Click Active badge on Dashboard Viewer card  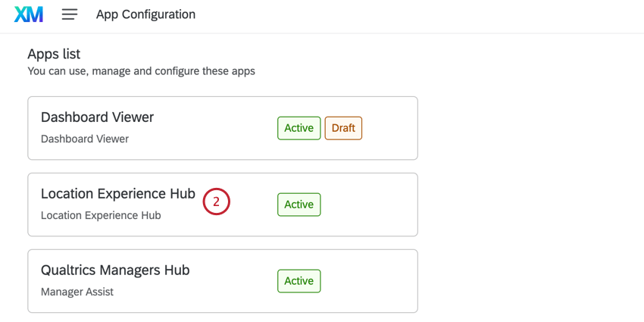(299, 128)
